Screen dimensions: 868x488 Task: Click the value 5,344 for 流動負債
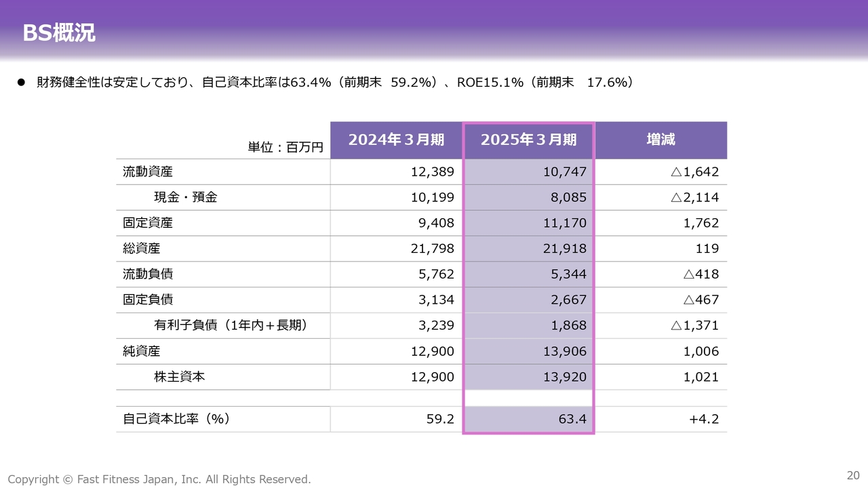pos(568,274)
